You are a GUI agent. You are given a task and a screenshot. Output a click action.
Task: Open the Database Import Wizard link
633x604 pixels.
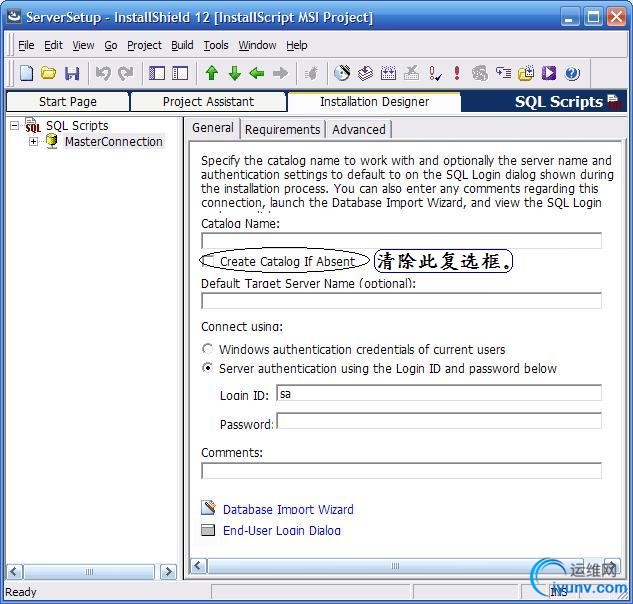tap(288, 510)
